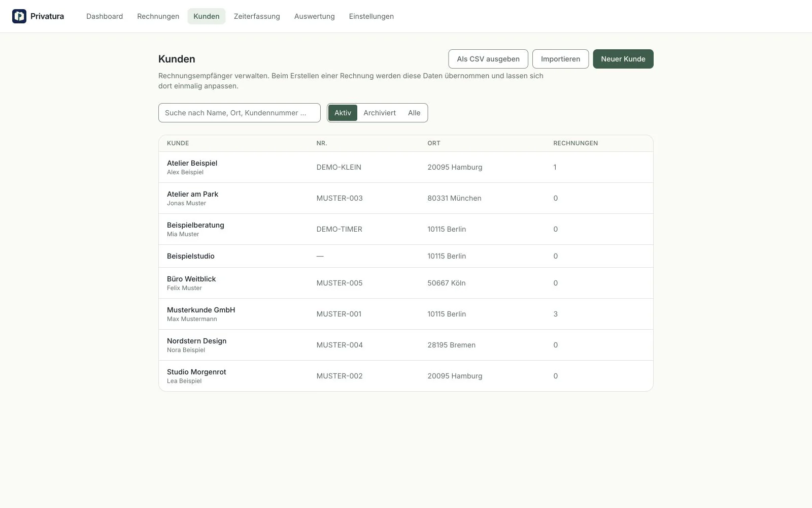
Task: Select the Kunden navigation tab
Action: pyautogui.click(x=207, y=16)
